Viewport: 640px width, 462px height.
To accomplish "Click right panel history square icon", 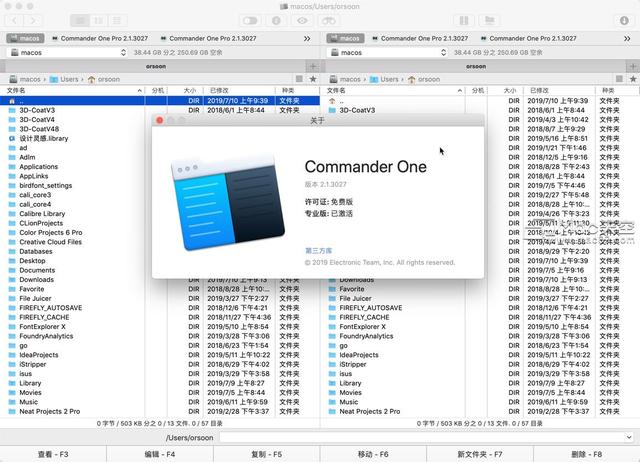I will coord(619,79).
